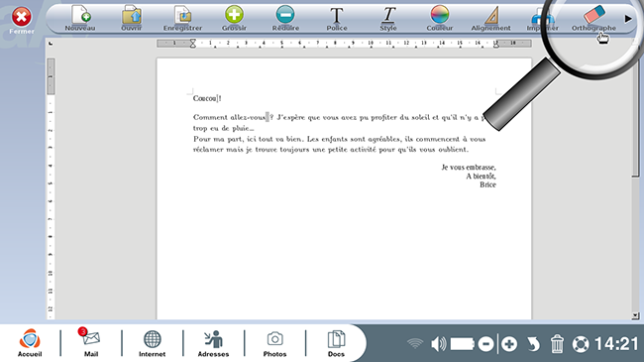Click the clock showing 14:21
644x362 pixels.
click(x=616, y=344)
